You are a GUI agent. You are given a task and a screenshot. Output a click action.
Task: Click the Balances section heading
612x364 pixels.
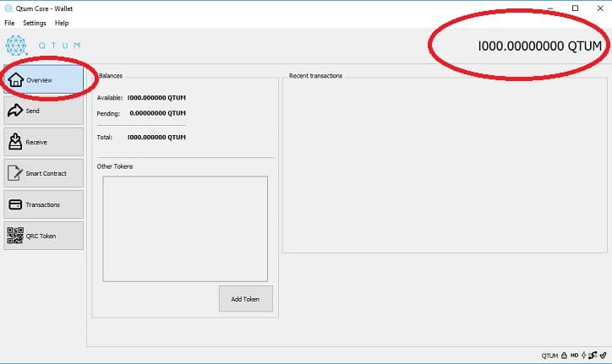[111, 76]
